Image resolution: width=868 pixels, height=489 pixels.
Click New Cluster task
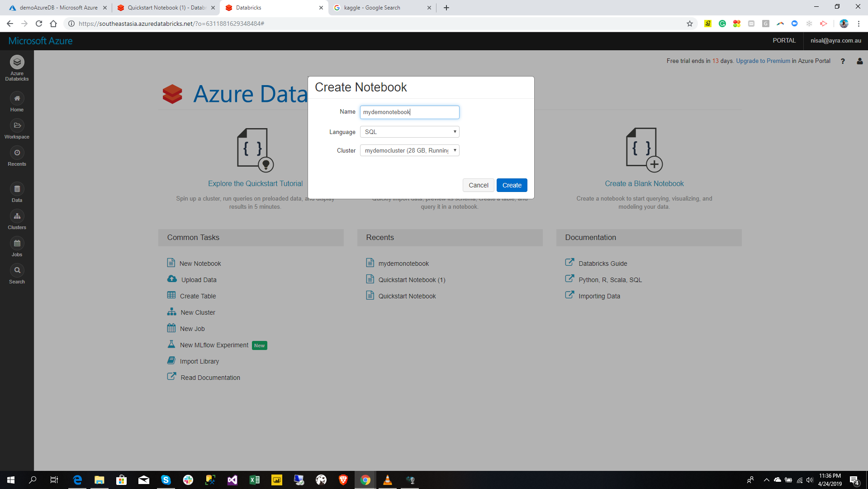point(191,312)
